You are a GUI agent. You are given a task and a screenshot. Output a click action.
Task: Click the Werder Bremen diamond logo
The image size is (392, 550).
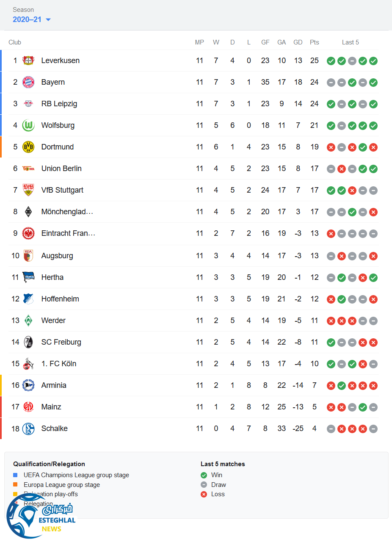28,321
